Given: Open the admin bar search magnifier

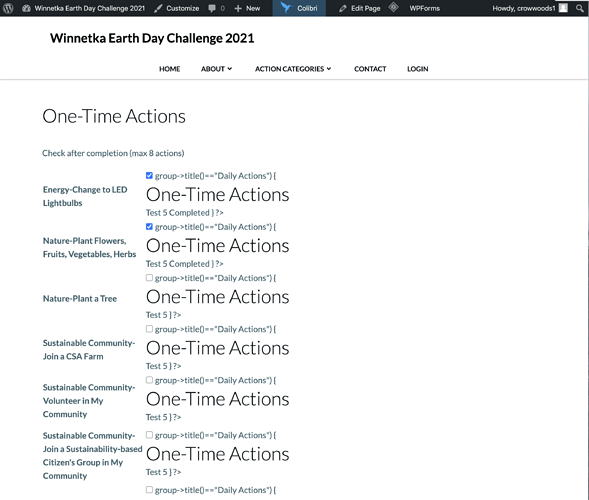Looking at the screenshot, I should [580, 8].
